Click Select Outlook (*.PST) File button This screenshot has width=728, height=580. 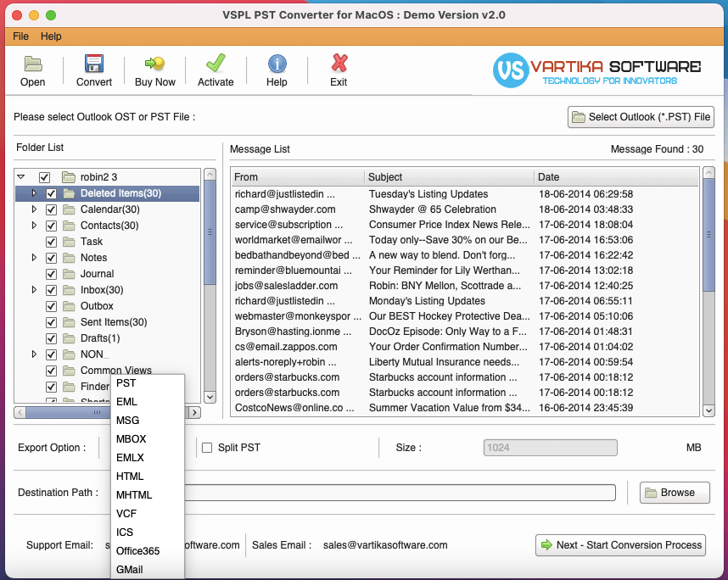click(641, 117)
